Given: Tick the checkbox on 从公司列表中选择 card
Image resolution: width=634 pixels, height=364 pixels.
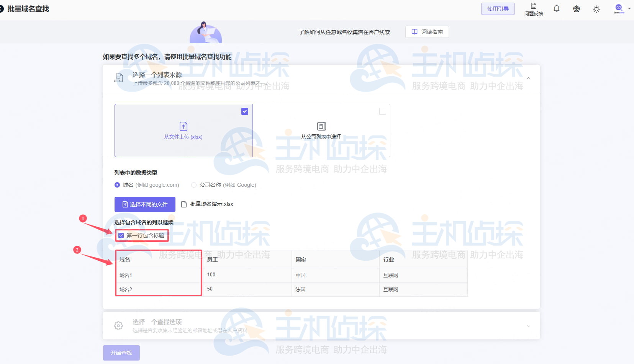Looking at the screenshot, I should pos(382,111).
